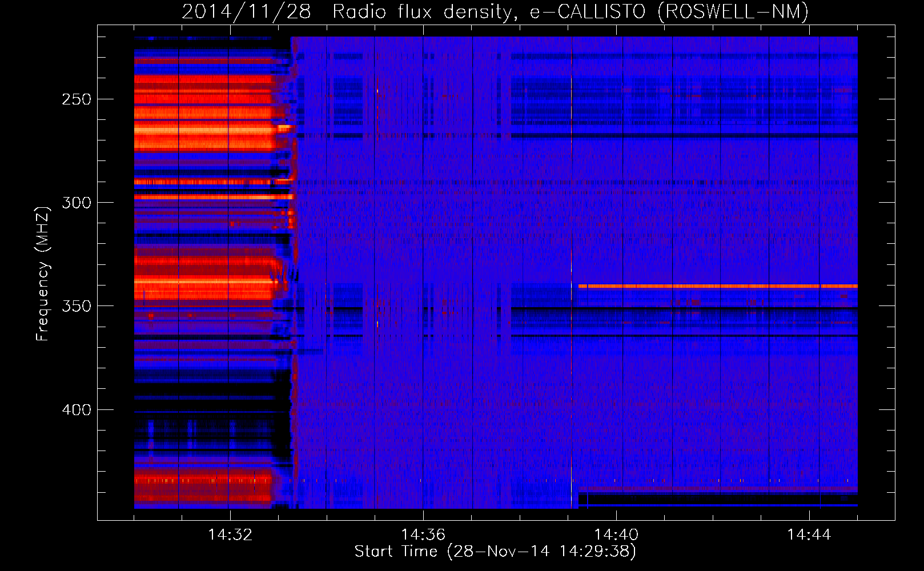924x571 pixels.
Task: Click the 14:44 time tick label
Action: tap(809, 534)
